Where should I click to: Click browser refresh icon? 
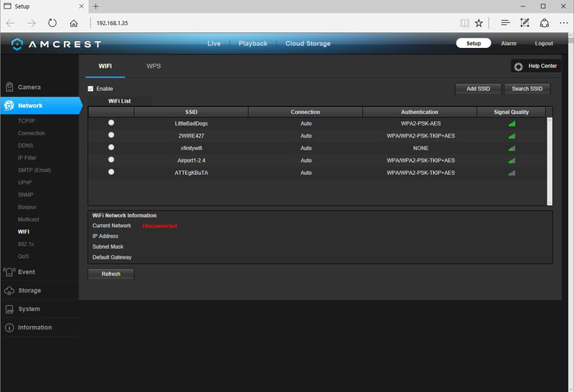point(52,23)
